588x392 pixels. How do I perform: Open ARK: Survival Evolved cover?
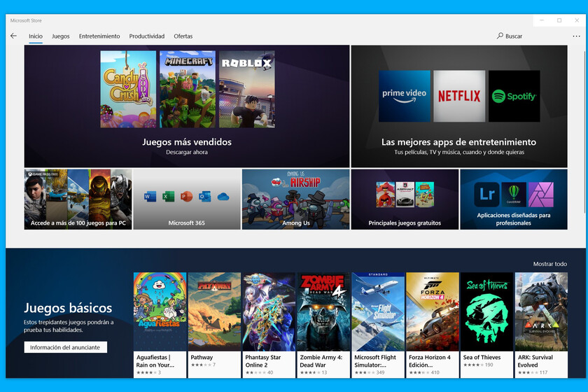[x=541, y=311]
